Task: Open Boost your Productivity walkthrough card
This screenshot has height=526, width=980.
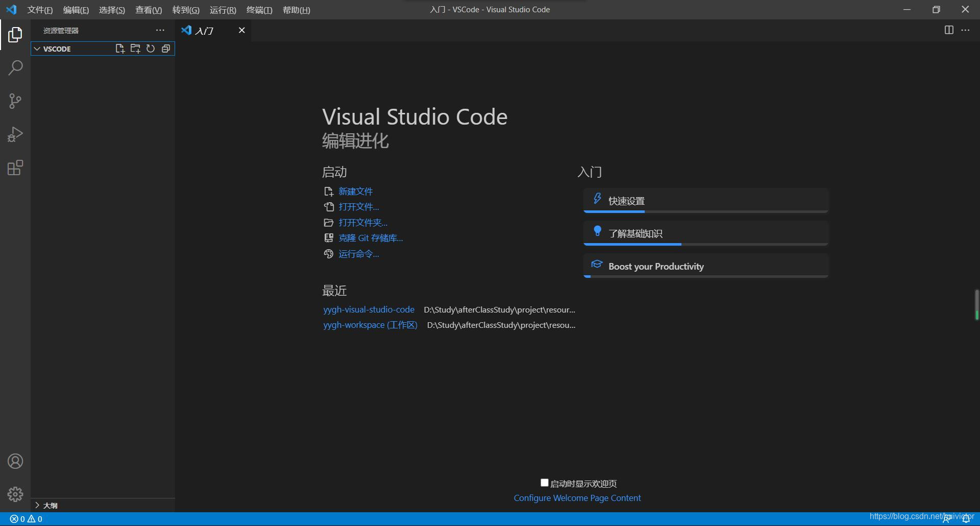Action: coord(706,266)
